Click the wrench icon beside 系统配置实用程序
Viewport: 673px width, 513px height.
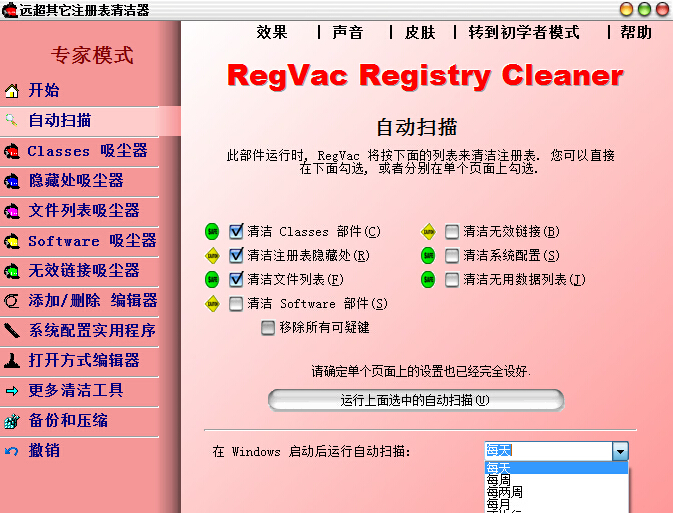pos(12,331)
